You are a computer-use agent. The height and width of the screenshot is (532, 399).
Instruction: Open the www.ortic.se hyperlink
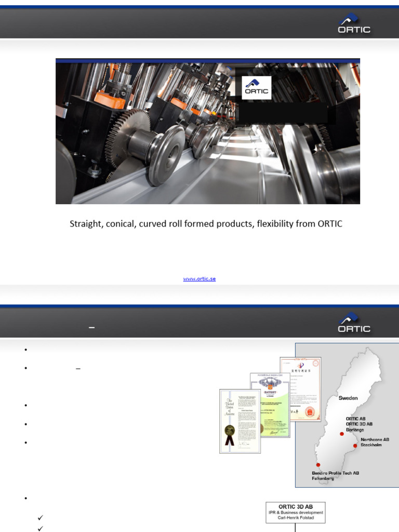pos(199,278)
